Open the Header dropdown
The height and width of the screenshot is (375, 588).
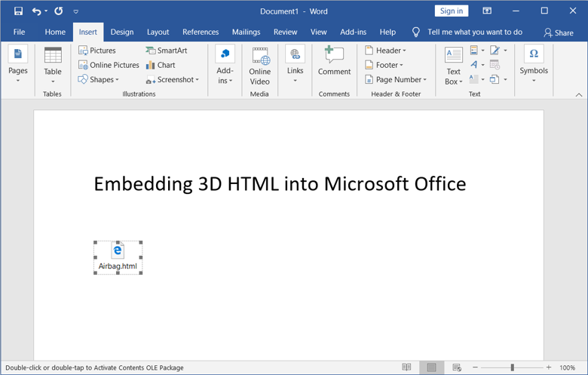pyautogui.click(x=385, y=51)
